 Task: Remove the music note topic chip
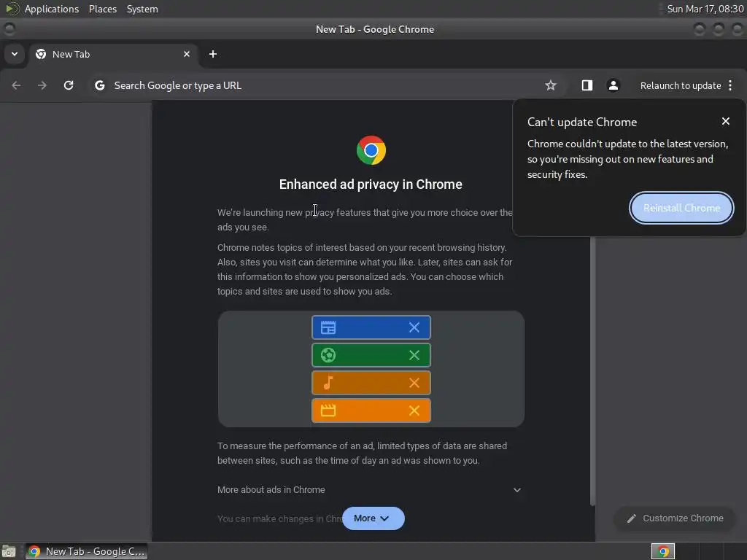point(414,383)
